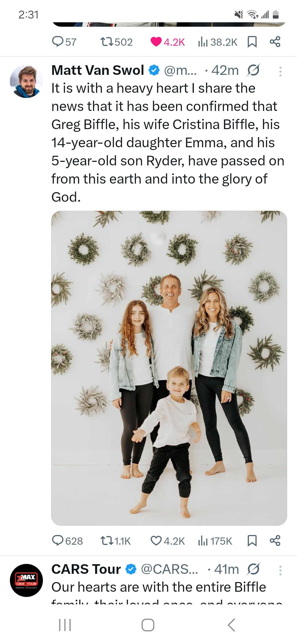Open Matt Van Swol's profile name link

(x=98, y=70)
